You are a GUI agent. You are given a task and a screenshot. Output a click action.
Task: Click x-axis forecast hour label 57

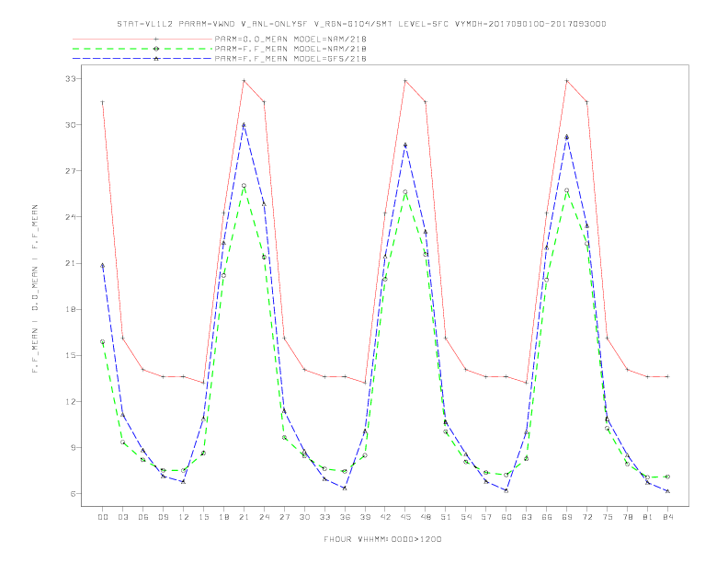pos(486,517)
